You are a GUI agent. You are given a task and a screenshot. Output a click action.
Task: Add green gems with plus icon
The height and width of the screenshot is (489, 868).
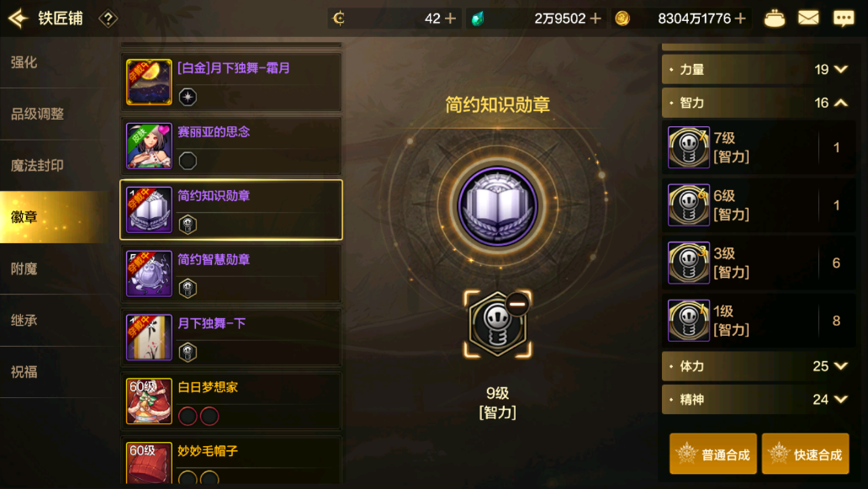click(595, 19)
